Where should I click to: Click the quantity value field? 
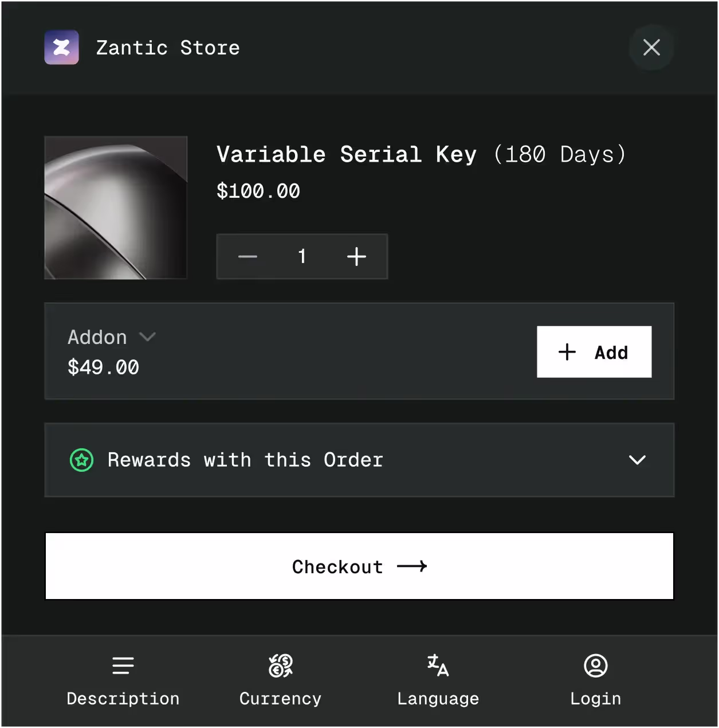(302, 256)
